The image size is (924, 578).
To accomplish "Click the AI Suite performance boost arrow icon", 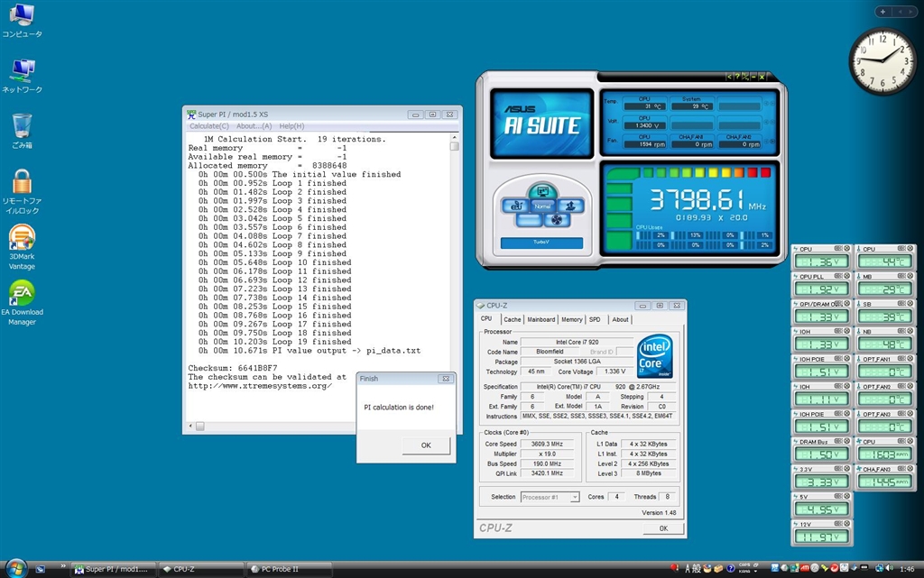I will pos(570,206).
